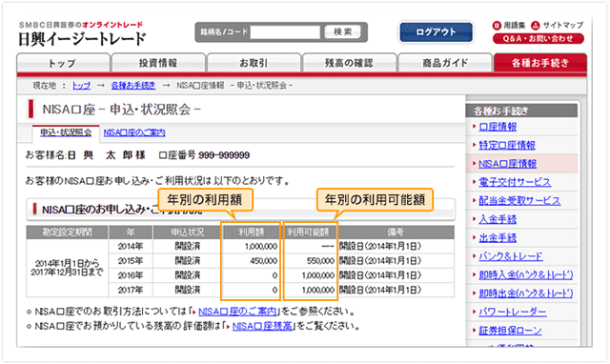
Task: Click the 1,000,000 利用額 for 2014年
Action: pyautogui.click(x=261, y=247)
